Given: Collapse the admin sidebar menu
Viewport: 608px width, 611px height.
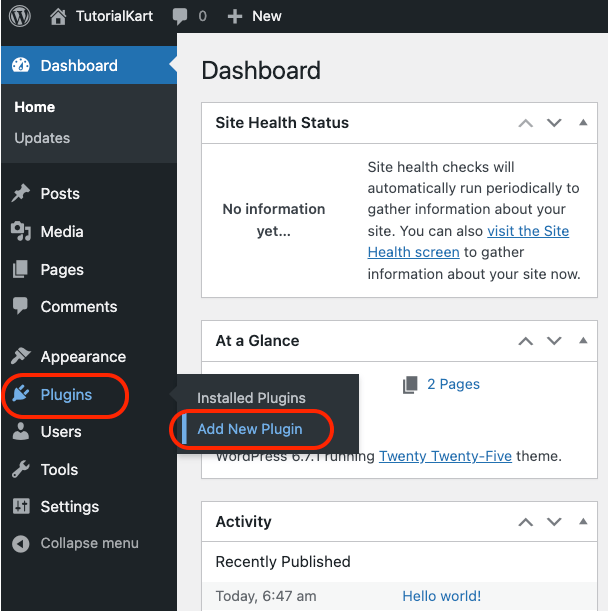Looking at the screenshot, I should point(75,543).
